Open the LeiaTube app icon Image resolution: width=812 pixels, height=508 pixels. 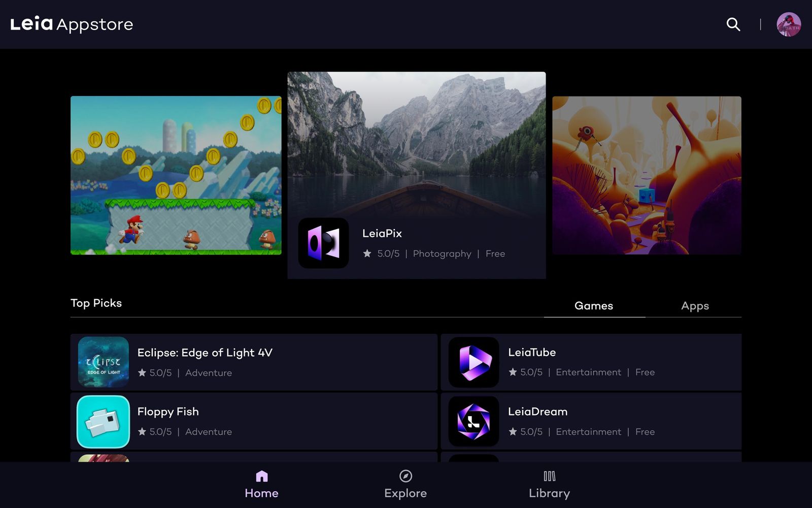pyautogui.click(x=473, y=362)
